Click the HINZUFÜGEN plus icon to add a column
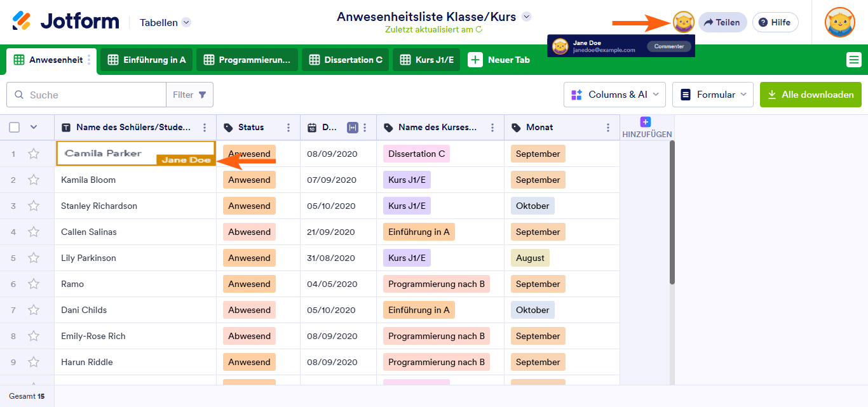 click(646, 121)
